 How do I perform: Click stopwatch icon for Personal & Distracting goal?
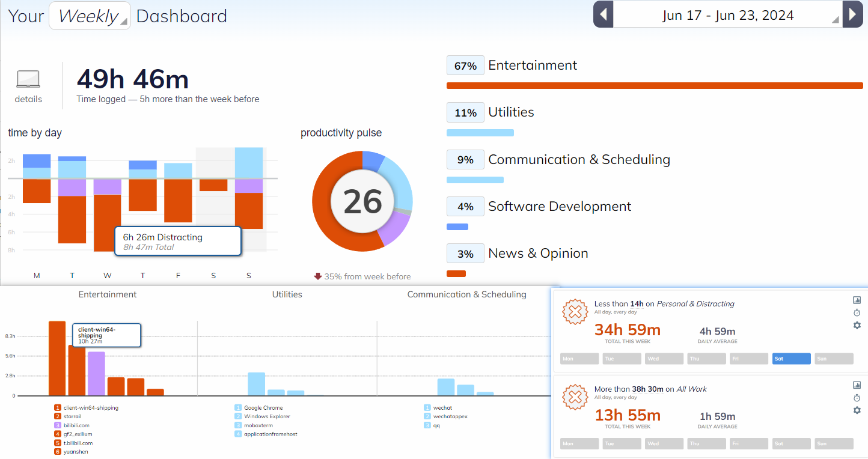(x=857, y=313)
